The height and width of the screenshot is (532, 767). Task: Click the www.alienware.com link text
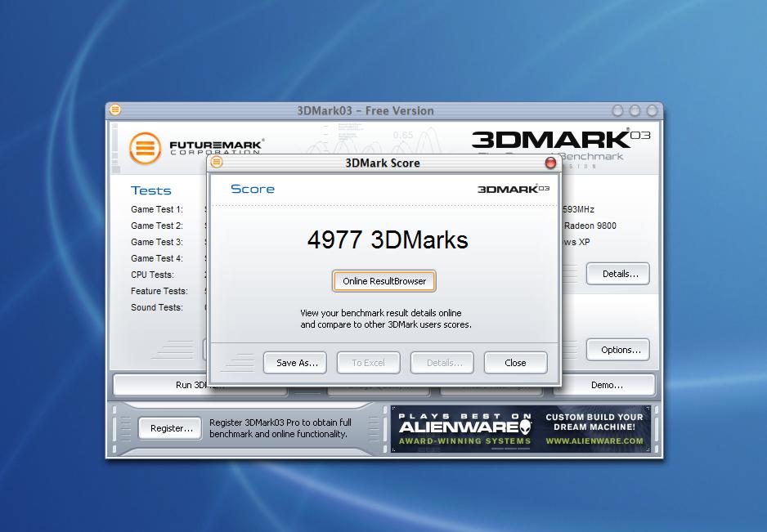coord(594,441)
